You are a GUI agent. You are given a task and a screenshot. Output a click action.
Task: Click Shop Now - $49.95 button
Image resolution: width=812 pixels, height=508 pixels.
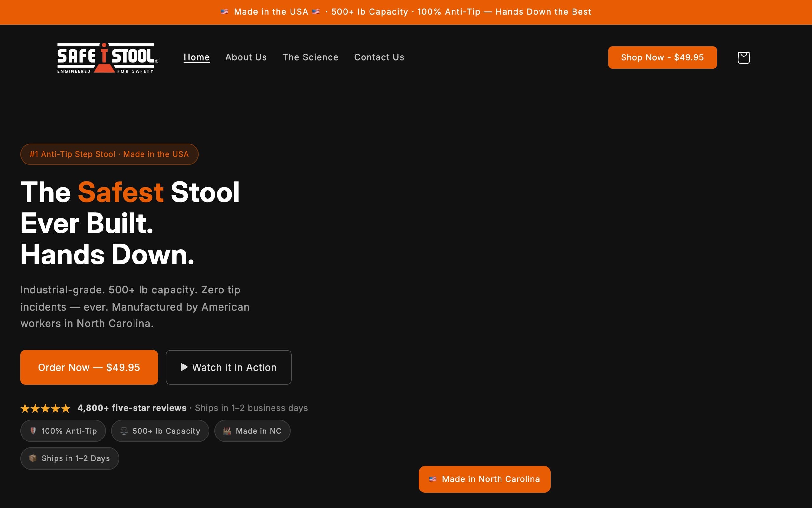click(662, 57)
